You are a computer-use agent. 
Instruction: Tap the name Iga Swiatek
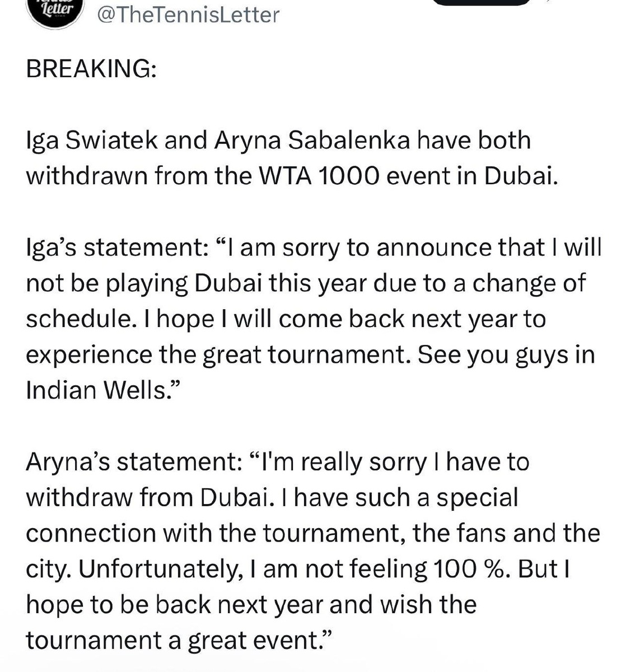coord(92,141)
